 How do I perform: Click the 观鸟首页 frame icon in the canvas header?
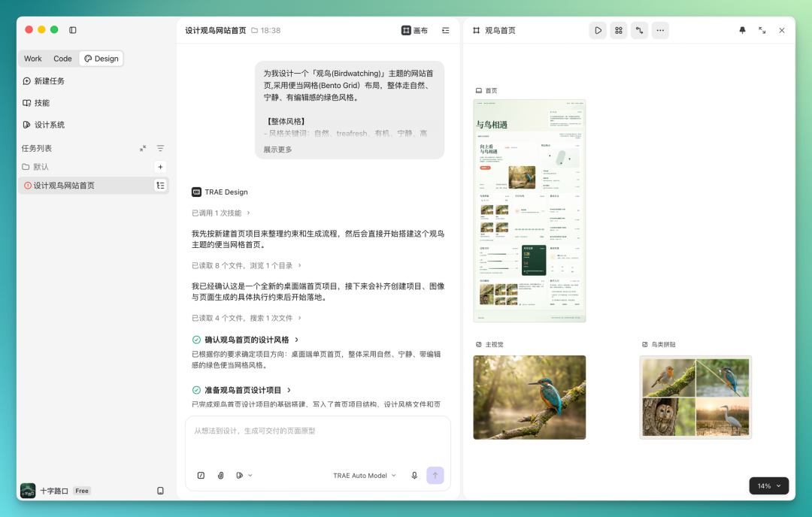pyautogui.click(x=477, y=31)
